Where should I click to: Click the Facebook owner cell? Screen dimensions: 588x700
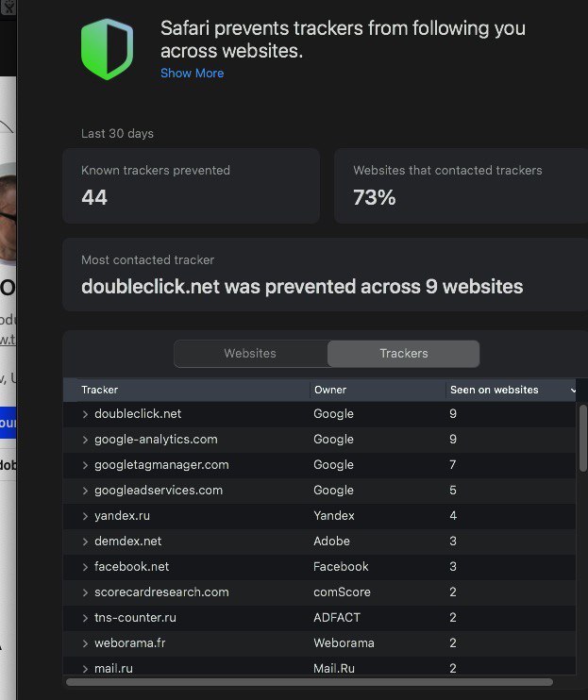click(x=341, y=567)
